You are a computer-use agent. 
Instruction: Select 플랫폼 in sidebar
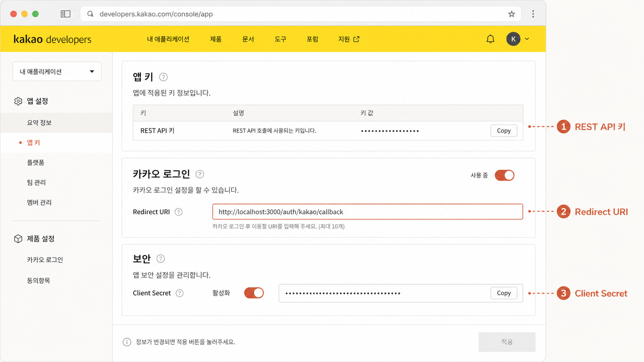pyautogui.click(x=35, y=163)
